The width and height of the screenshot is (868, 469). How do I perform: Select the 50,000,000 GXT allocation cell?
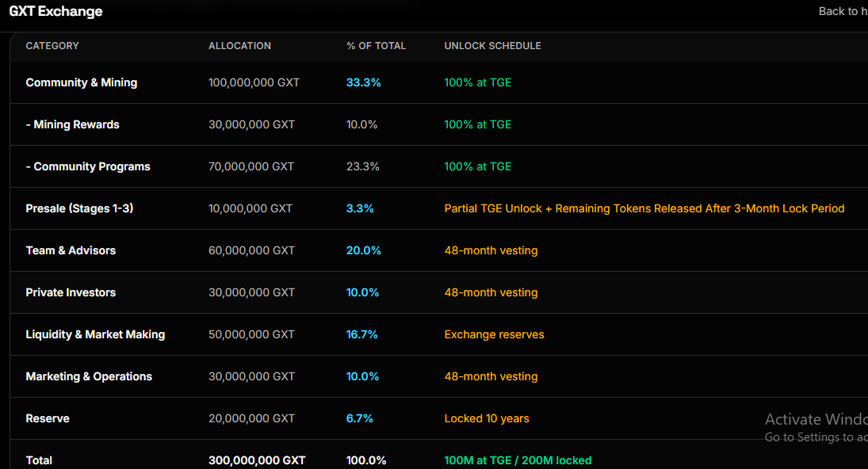252,334
